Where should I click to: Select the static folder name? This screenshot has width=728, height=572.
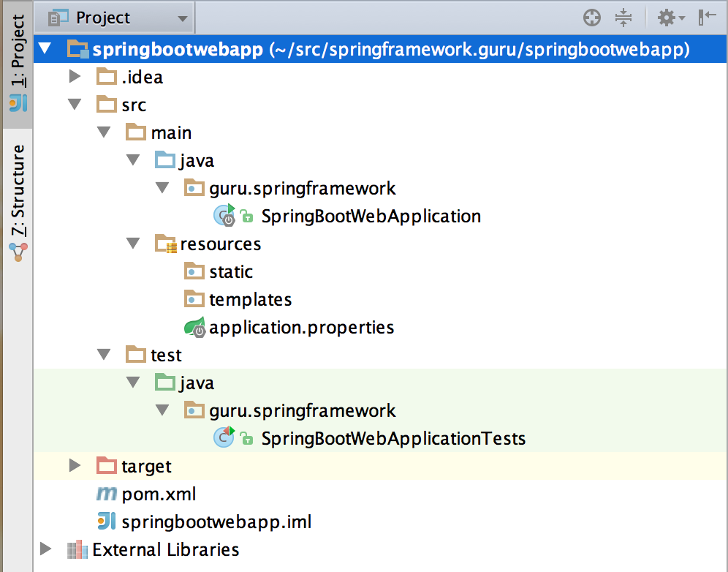[x=231, y=272]
